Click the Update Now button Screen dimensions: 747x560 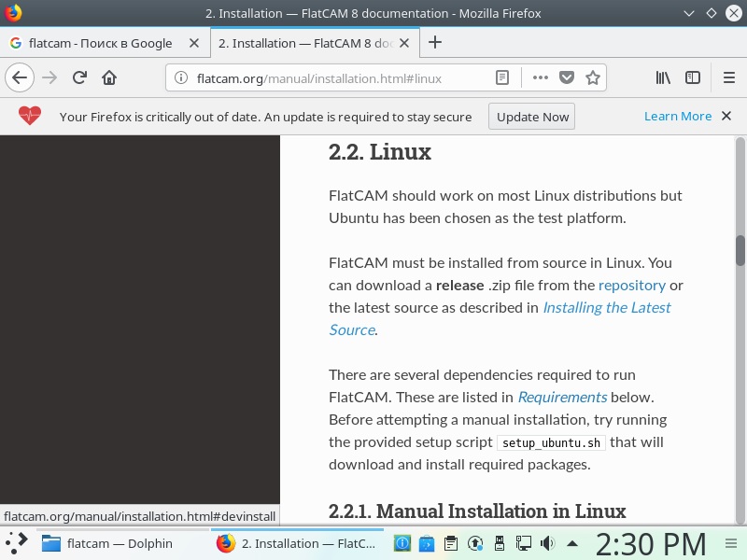(531, 117)
